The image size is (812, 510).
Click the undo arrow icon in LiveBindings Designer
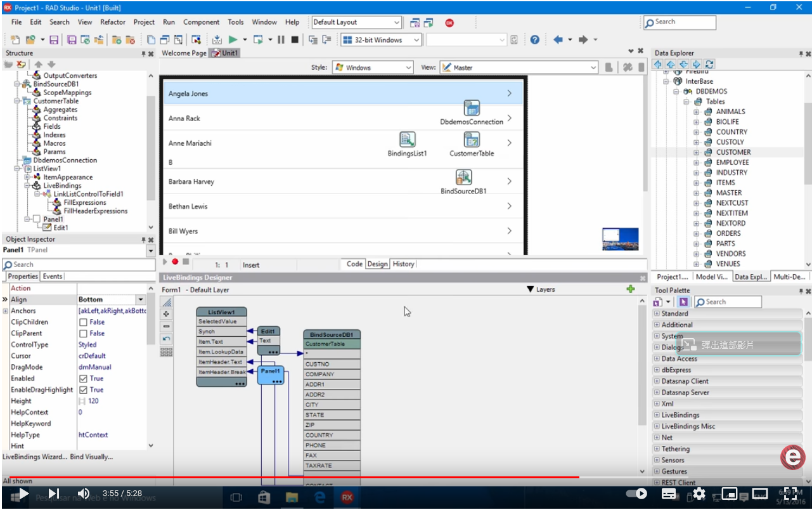(166, 339)
